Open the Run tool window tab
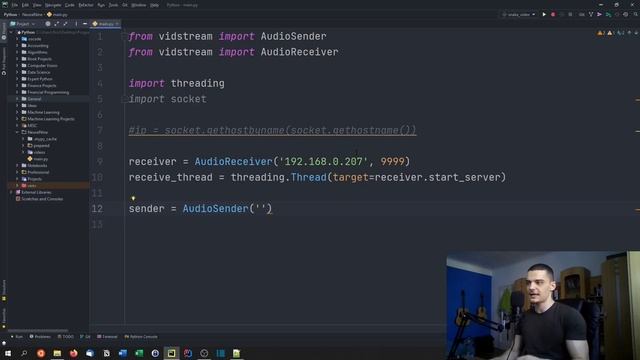Viewport: 640px width, 360px height. coord(17,337)
